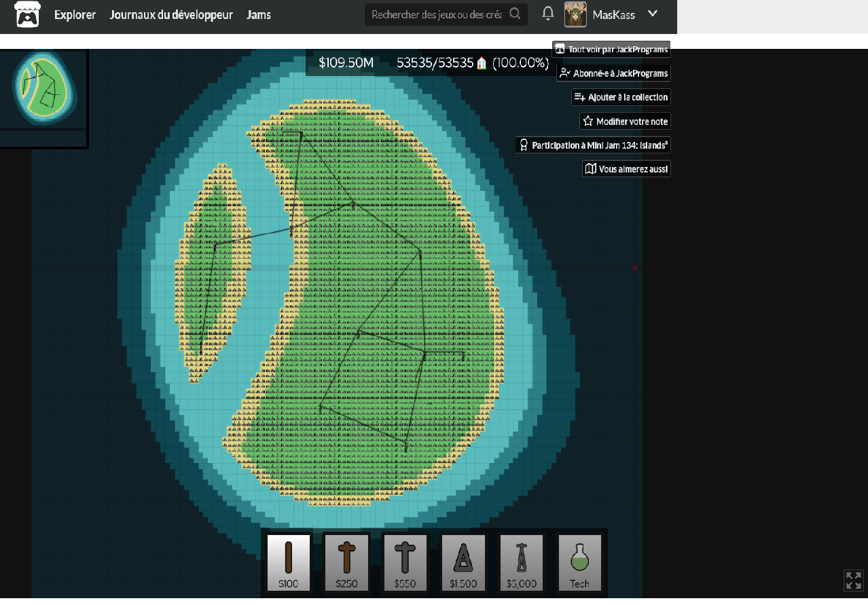
Task: Expand the MasKass account dropdown arrow
Action: pyautogui.click(x=653, y=14)
